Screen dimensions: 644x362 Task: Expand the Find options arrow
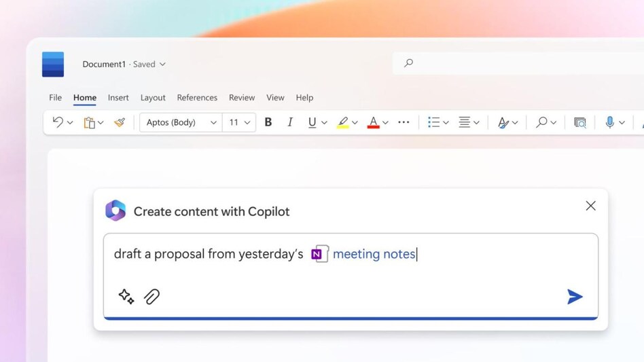pyautogui.click(x=554, y=122)
